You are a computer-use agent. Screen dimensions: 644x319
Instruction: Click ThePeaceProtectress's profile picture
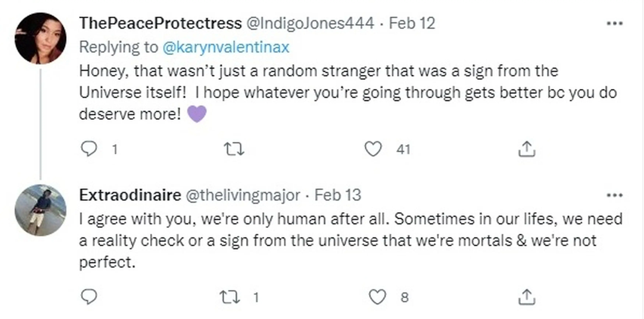coord(40,38)
